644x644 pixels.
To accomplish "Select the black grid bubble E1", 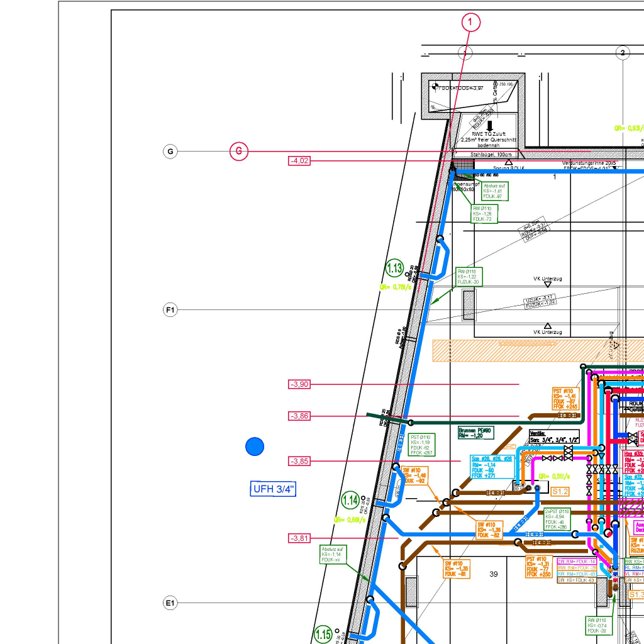I will coord(170,603).
